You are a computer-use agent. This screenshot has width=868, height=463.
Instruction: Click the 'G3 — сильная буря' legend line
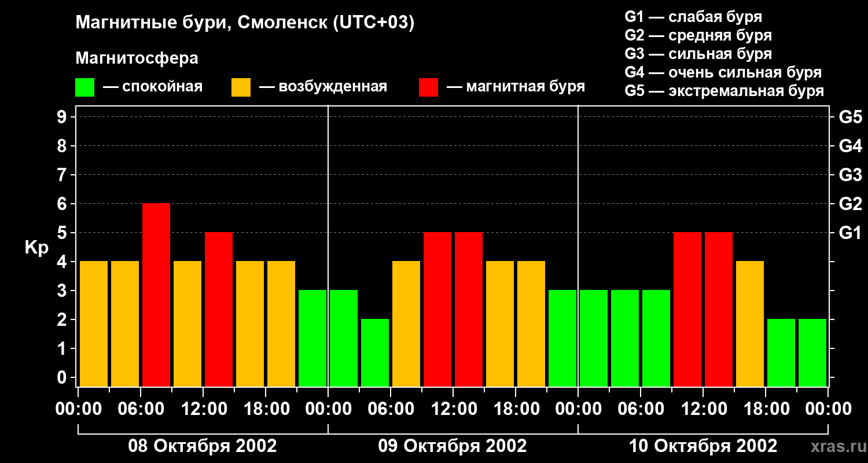click(x=698, y=54)
